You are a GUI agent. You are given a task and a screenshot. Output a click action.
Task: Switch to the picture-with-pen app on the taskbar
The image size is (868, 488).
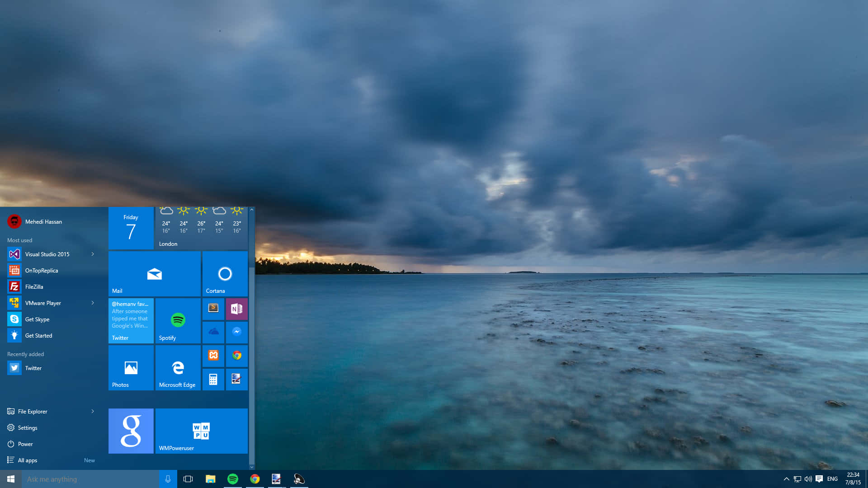[276, 479]
